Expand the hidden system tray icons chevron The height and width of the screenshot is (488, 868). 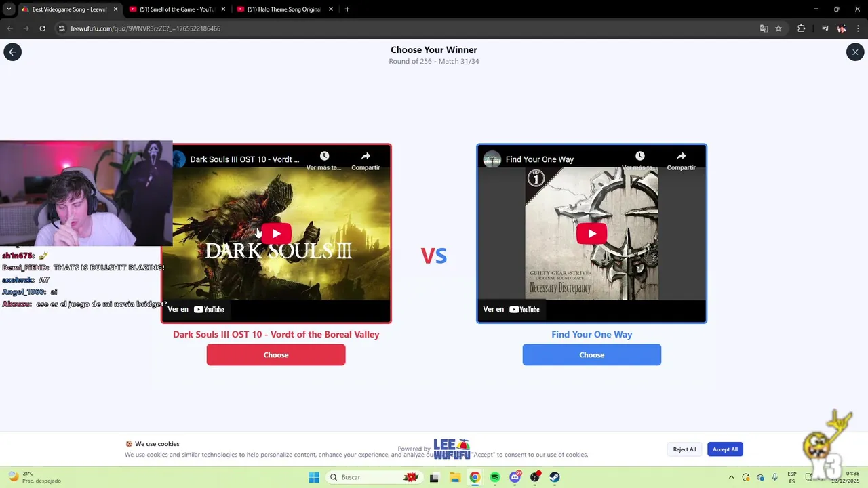(731, 477)
